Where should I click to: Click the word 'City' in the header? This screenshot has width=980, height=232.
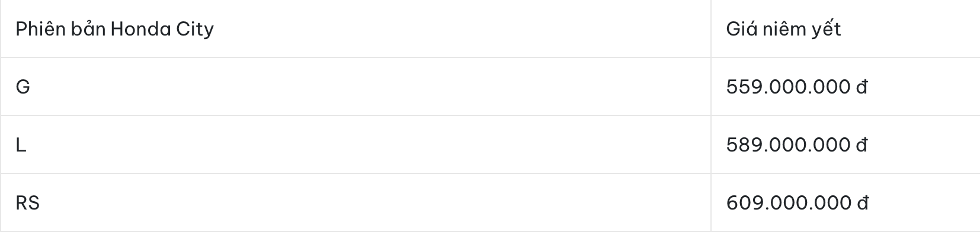195,30
